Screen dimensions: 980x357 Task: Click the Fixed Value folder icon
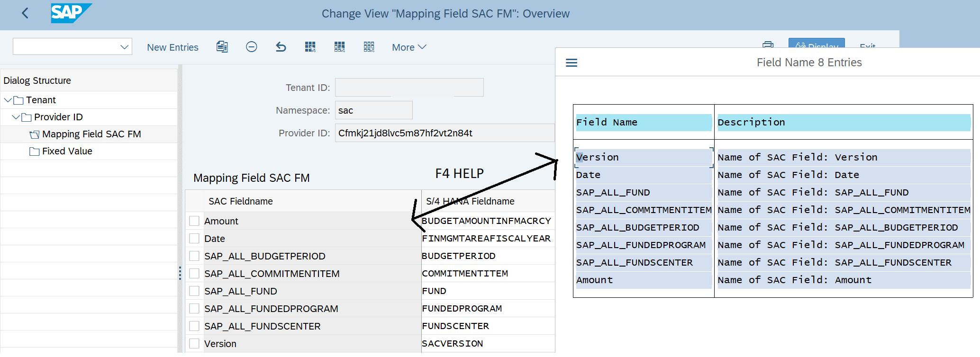35,151
